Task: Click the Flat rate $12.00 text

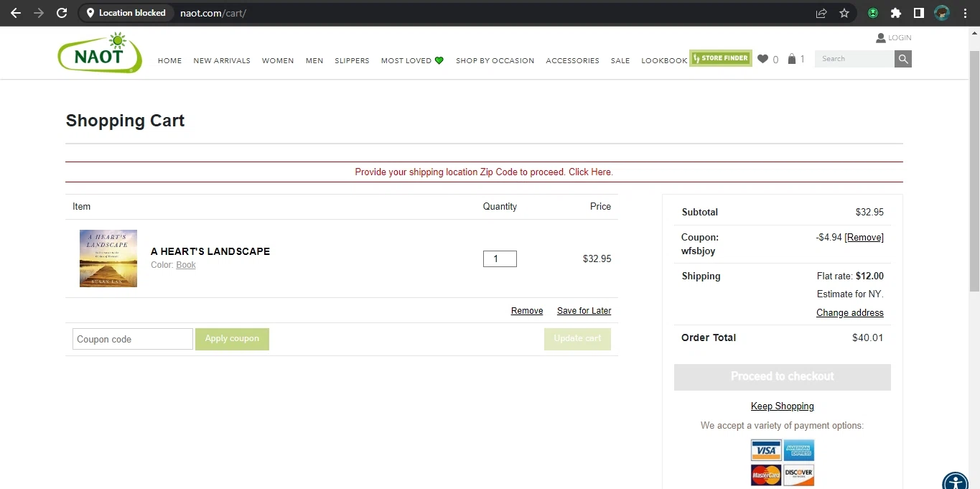Action: point(850,276)
